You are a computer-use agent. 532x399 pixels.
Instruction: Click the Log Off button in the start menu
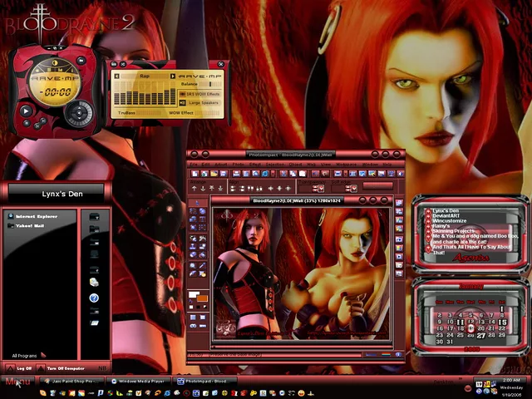click(20, 368)
